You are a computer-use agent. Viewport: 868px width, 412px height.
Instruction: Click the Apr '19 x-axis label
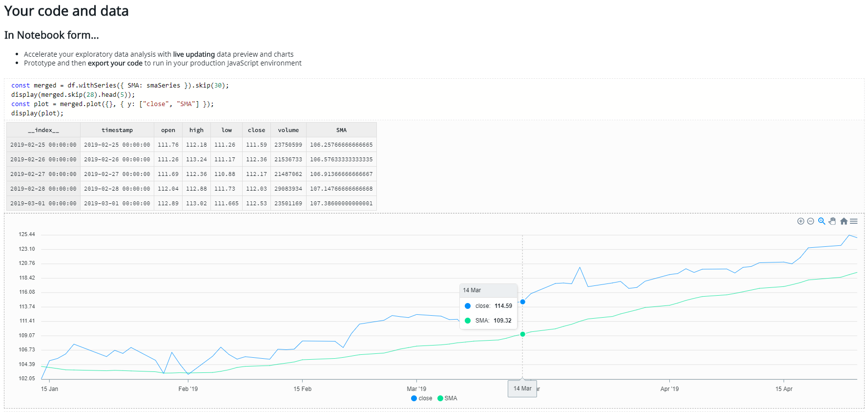click(669, 389)
